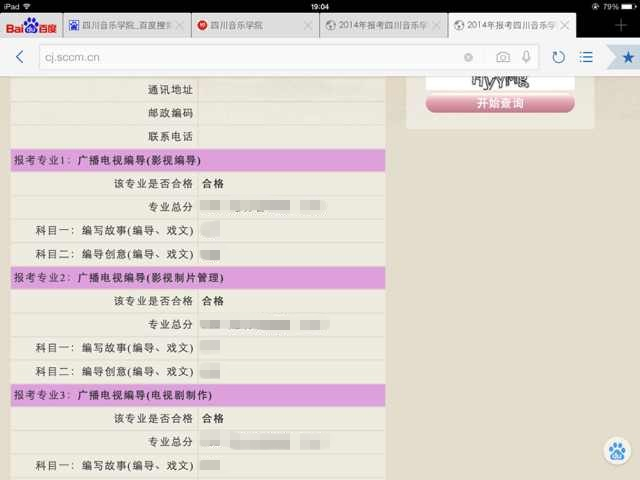Start voice search with the microphone icon
This screenshot has height=480, width=640.
click(x=526, y=57)
